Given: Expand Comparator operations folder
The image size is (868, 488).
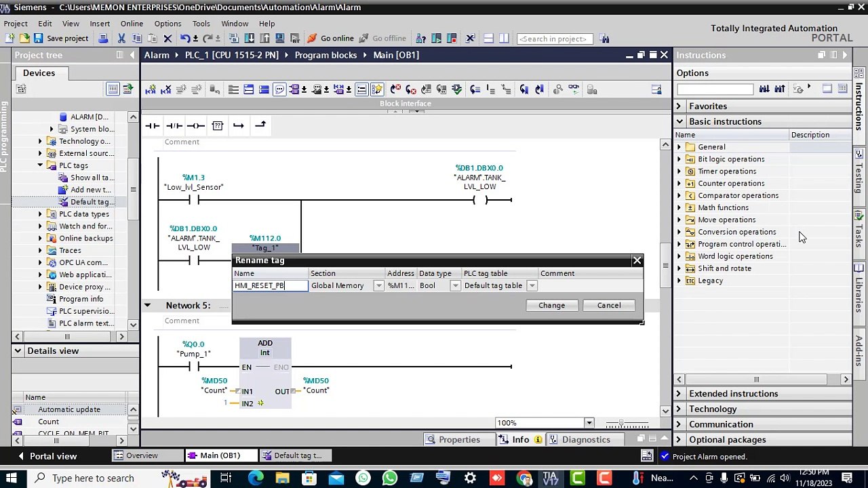Looking at the screenshot, I should [x=679, y=196].
